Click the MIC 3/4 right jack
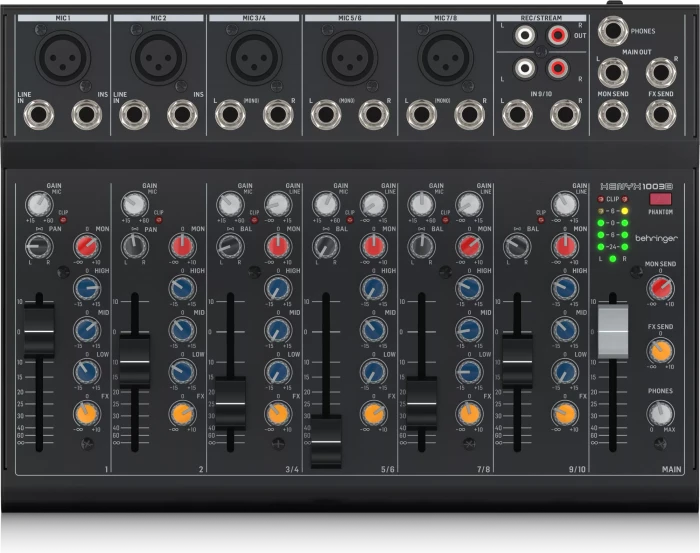Image resolution: width=700 pixels, height=553 pixels. point(278,115)
